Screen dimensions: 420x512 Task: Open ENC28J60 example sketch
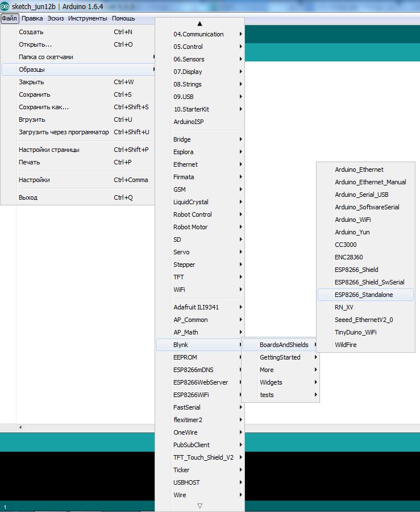[x=365, y=257]
